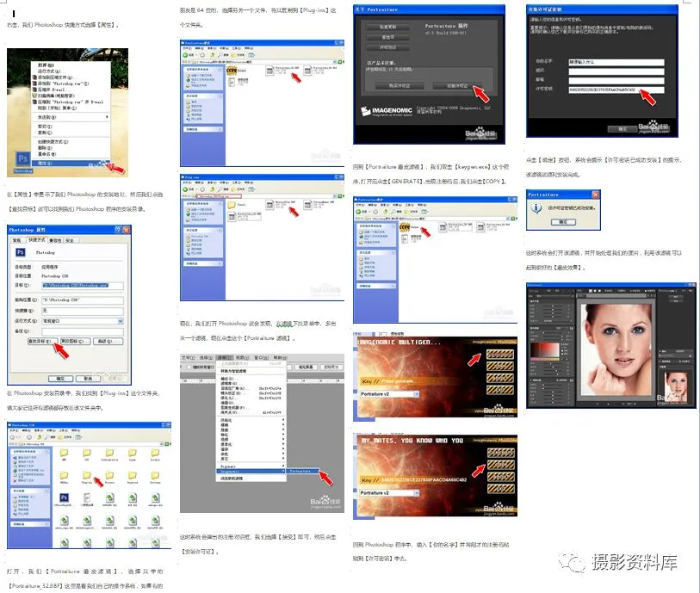Toggle the 缩放所有窗口 checkbox in options bar
Screen dimensions: 700x593
[189, 367]
